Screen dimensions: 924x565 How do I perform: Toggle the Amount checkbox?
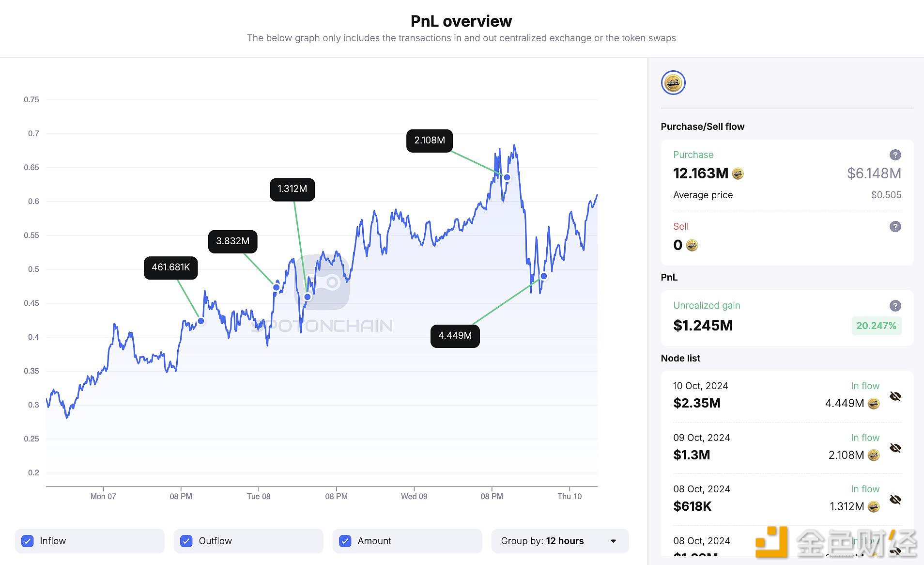click(x=345, y=541)
